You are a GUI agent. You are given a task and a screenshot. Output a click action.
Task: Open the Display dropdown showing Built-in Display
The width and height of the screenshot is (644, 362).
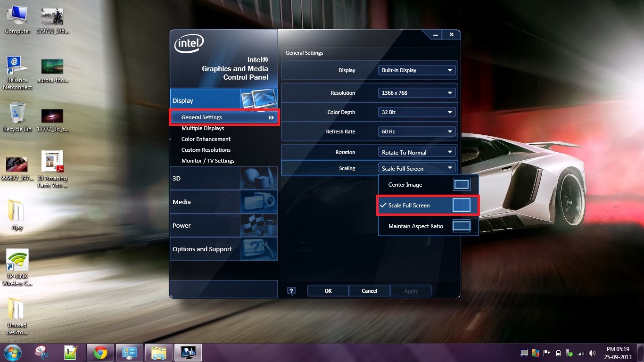pos(417,70)
